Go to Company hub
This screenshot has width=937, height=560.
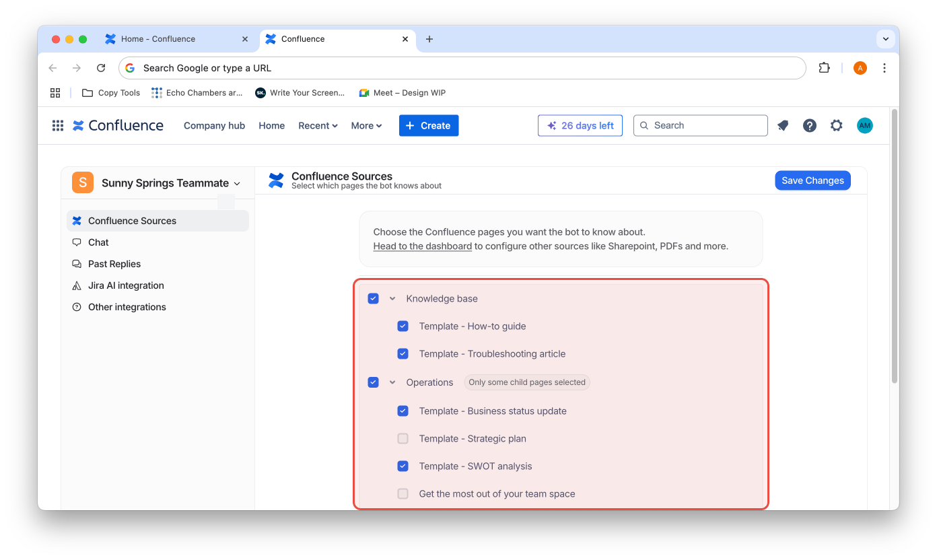[214, 125]
